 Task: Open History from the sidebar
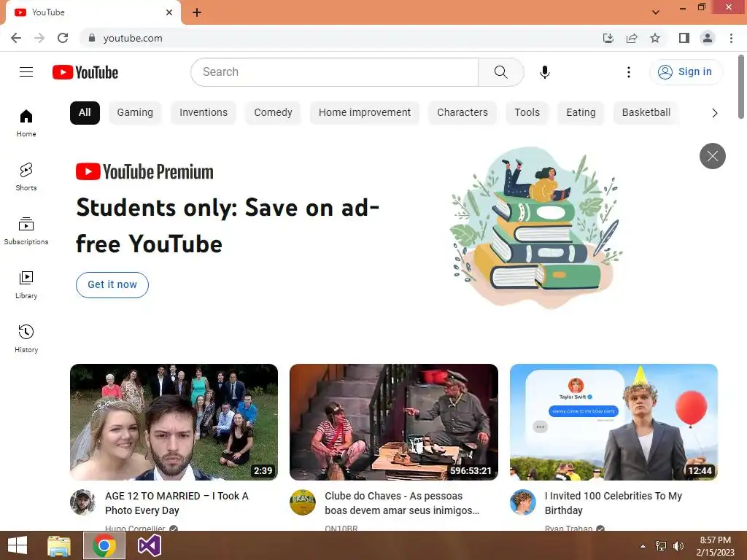[26, 338]
